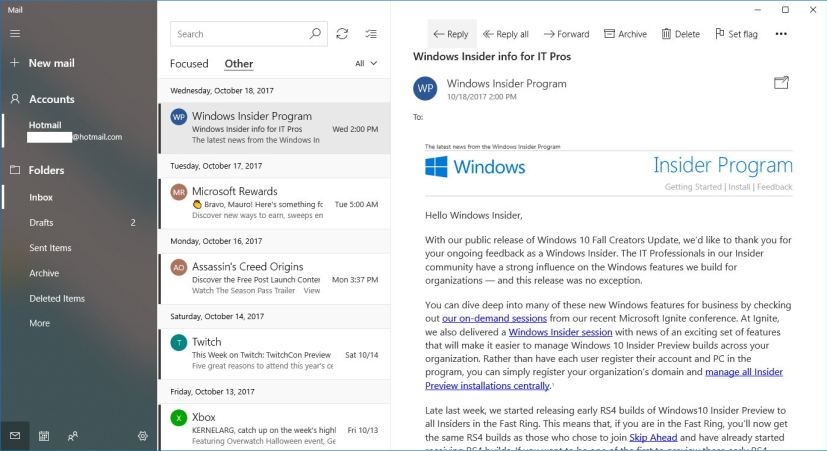Viewport: 827px width, 451px height.
Task: Reply to the message
Action: 451,34
